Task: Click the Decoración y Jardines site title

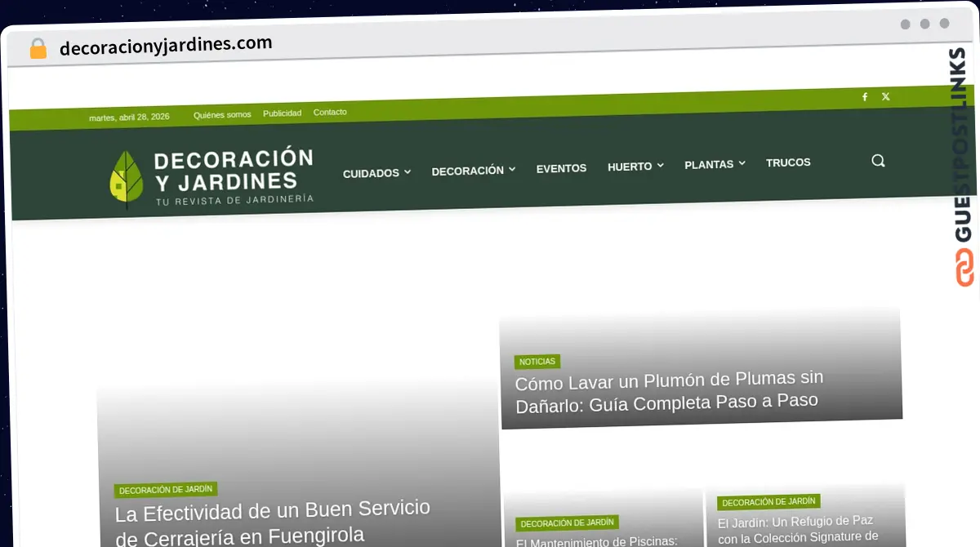Action: 233,169
